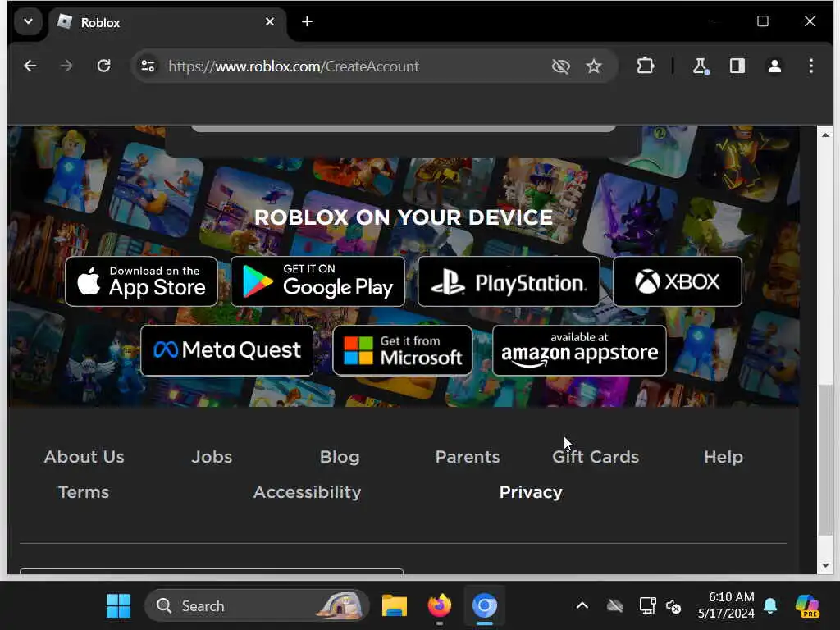840x630 pixels.
Task: Open Chrome Labs flask icon
Action: 701,66
